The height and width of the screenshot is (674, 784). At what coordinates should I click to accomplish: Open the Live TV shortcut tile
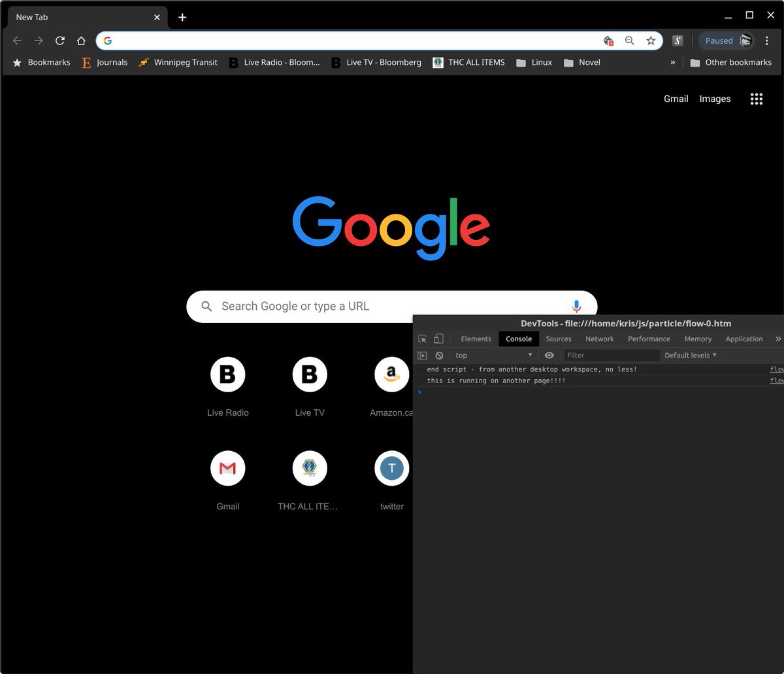310,386
